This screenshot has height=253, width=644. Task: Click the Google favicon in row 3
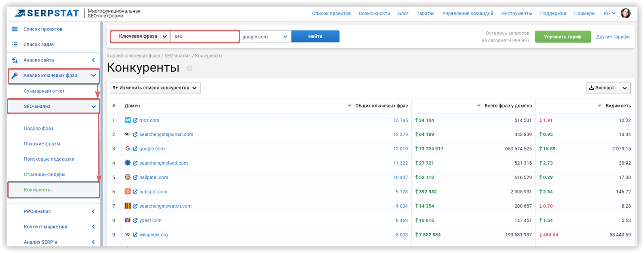pyautogui.click(x=128, y=149)
